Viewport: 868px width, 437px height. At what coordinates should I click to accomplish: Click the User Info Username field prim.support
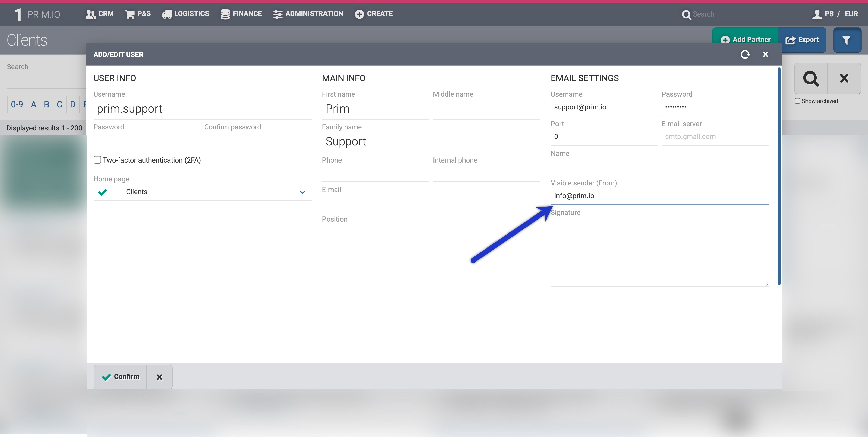tap(202, 109)
